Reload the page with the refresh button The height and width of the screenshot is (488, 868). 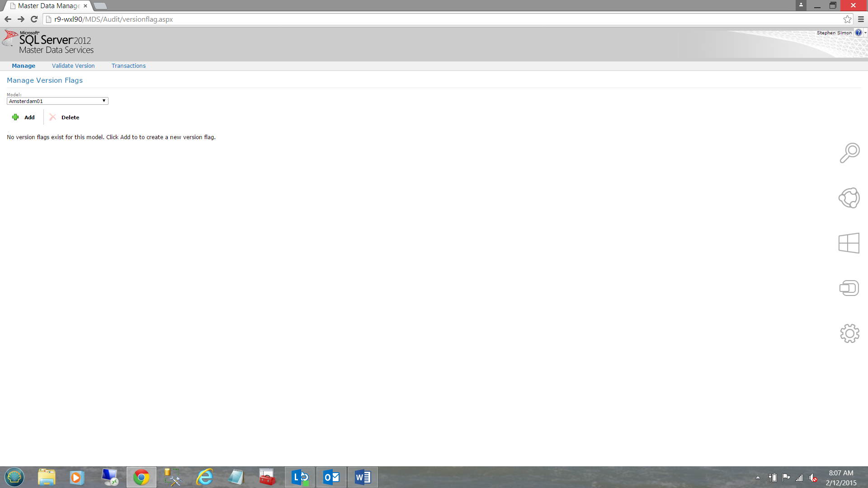click(34, 19)
